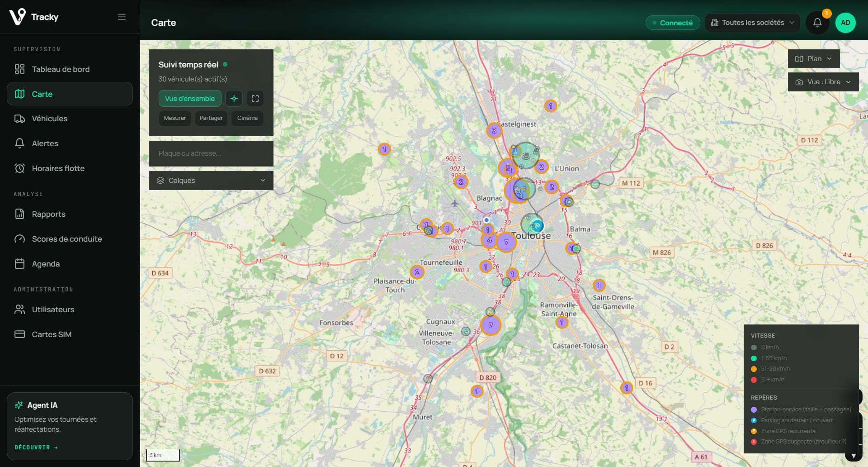868x467 pixels.
Task: Click cluster marker 2 near Plaisance-du-Touch
Action: (x=417, y=272)
